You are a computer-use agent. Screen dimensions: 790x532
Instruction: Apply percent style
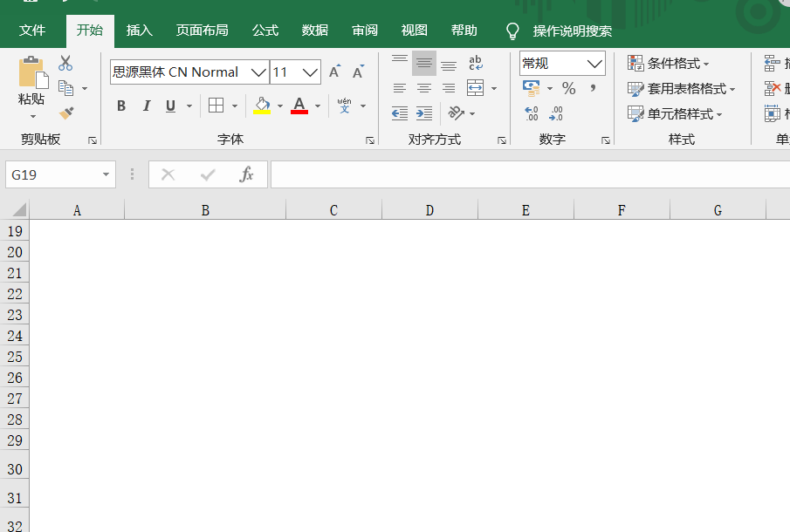[x=569, y=89]
